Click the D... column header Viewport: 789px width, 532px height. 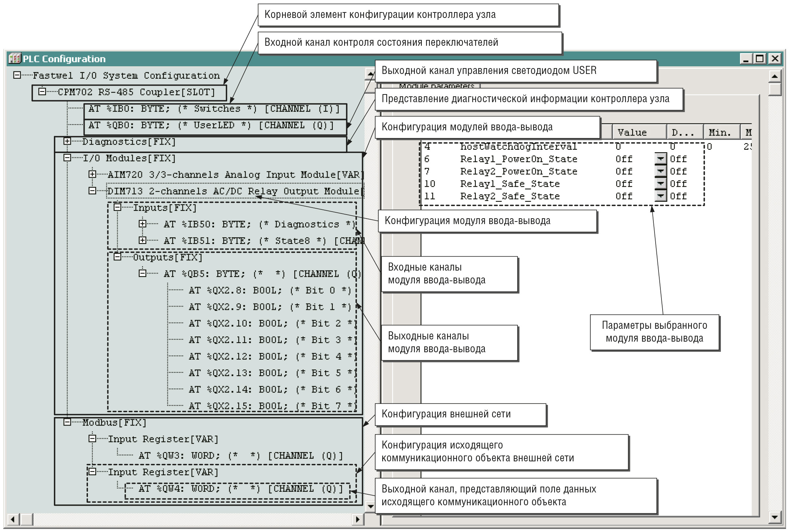pyautogui.click(x=685, y=132)
